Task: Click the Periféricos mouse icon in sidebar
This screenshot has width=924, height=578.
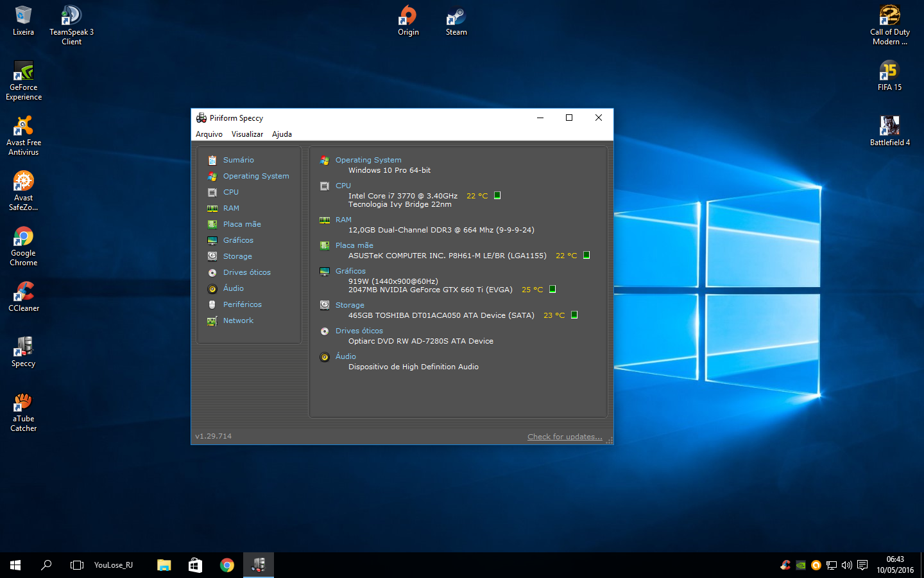Action: [x=212, y=304]
